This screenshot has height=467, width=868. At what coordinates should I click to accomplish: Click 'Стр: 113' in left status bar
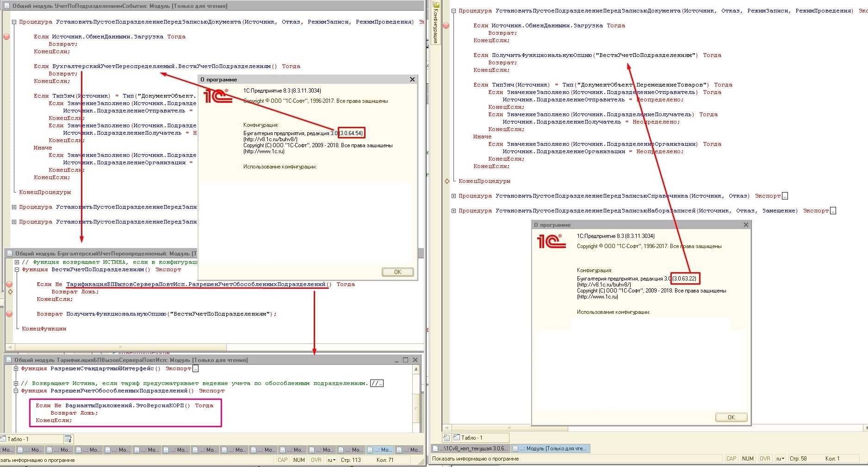pos(351,460)
